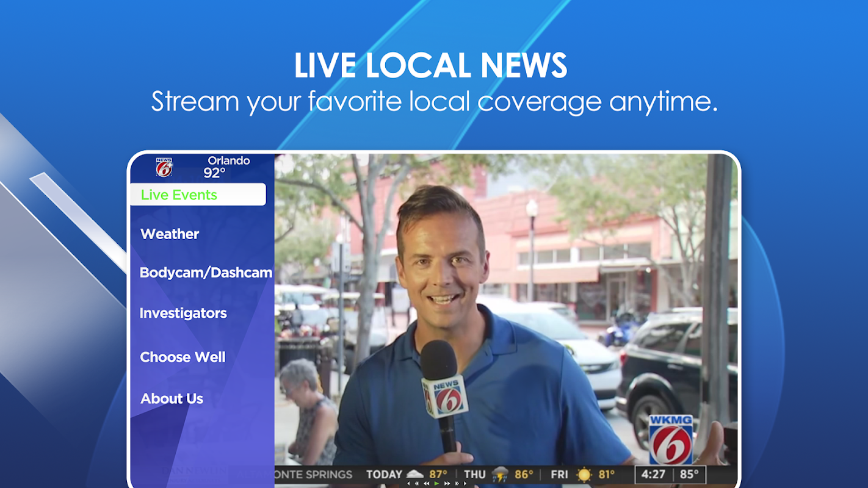Click the cloudy TODAY weather icon
Screen dimensions: 868x488
pos(415,474)
